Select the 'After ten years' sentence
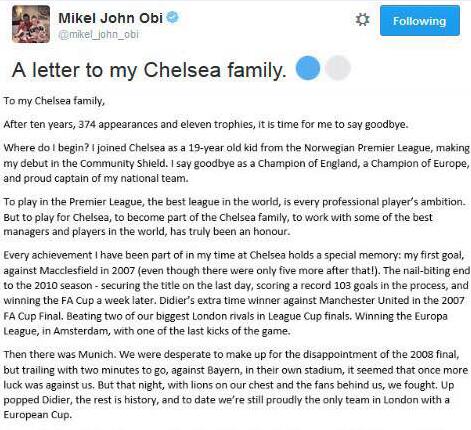The image size is (471, 430). point(206,124)
